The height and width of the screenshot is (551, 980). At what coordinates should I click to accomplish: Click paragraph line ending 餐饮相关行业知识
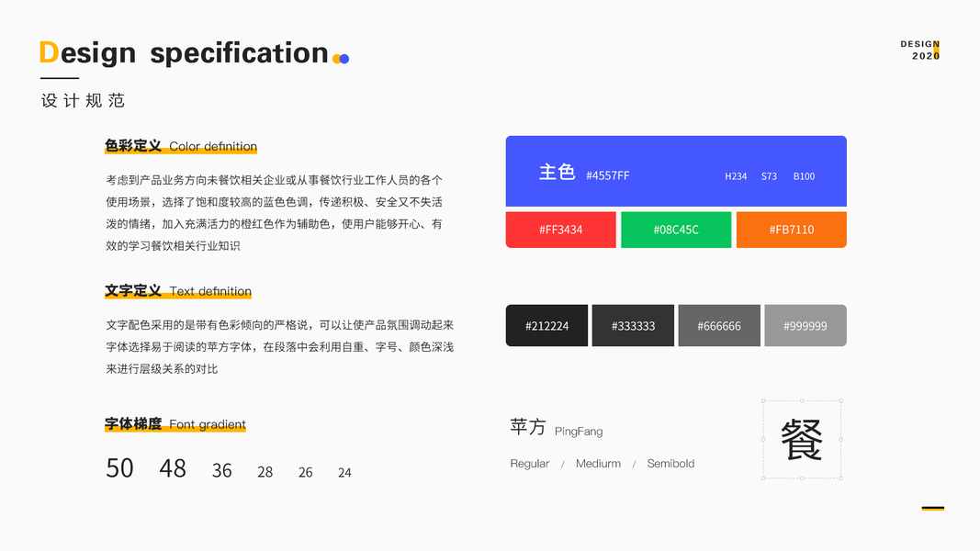point(173,246)
